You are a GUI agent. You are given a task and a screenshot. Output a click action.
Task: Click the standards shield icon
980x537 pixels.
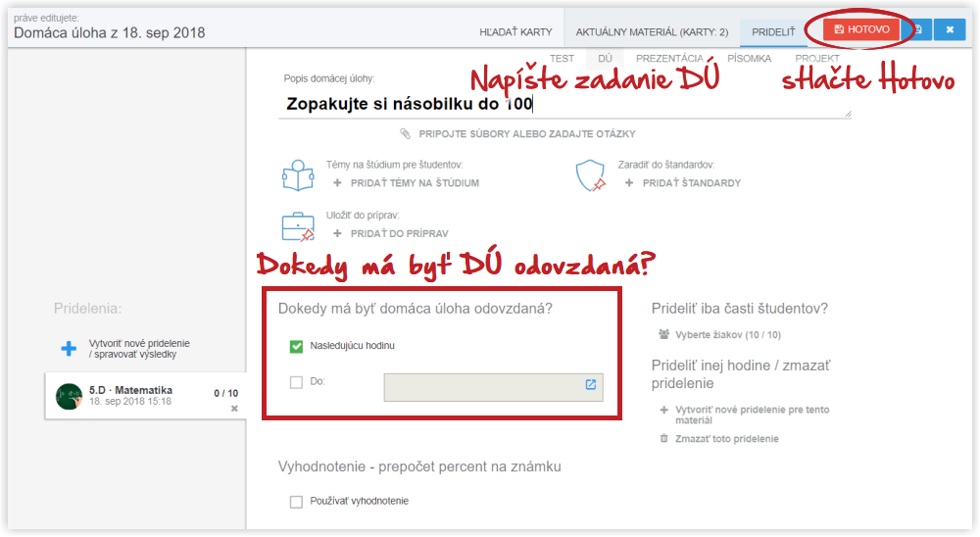click(591, 175)
